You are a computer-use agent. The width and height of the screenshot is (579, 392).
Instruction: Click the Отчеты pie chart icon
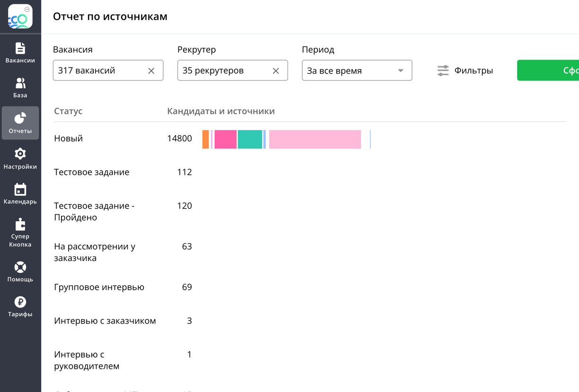(20, 118)
